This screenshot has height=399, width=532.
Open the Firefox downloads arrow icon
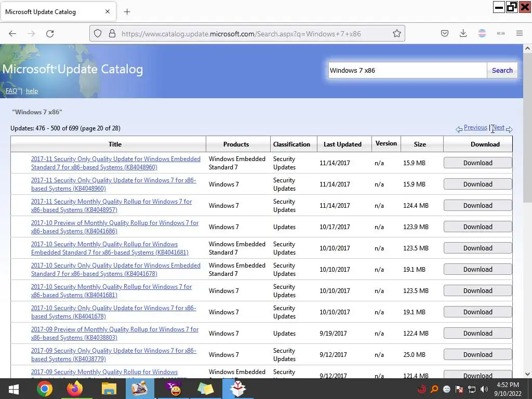pos(463,33)
